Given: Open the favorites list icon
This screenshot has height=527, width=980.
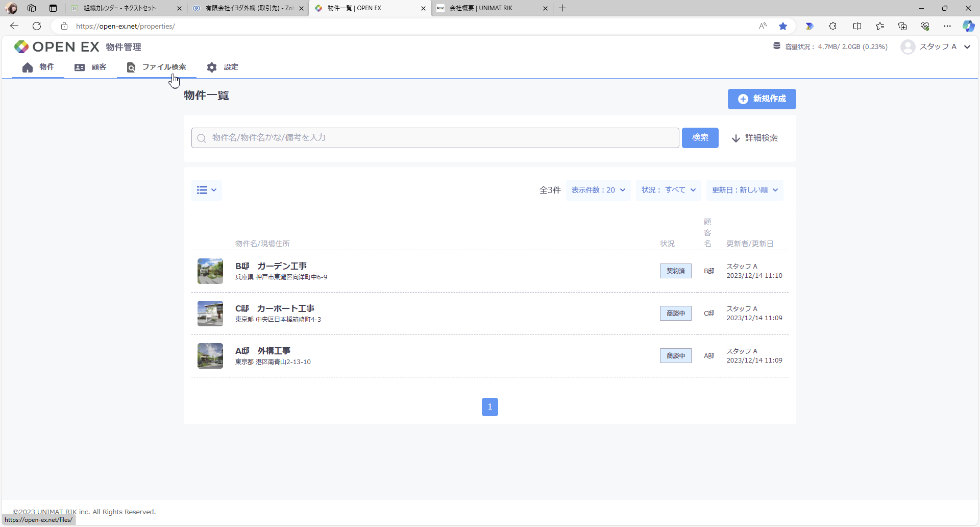Looking at the screenshot, I should point(880,26).
